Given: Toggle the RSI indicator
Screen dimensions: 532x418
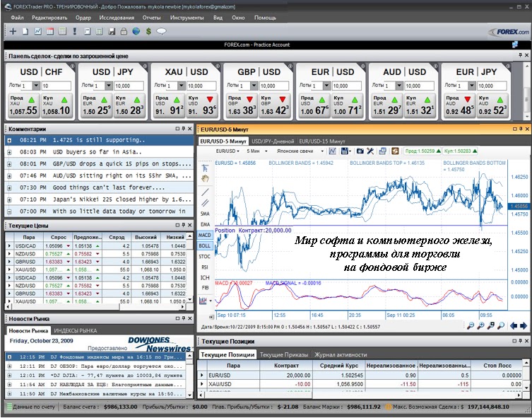Looking at the screenshot, I should coord(205,267).
